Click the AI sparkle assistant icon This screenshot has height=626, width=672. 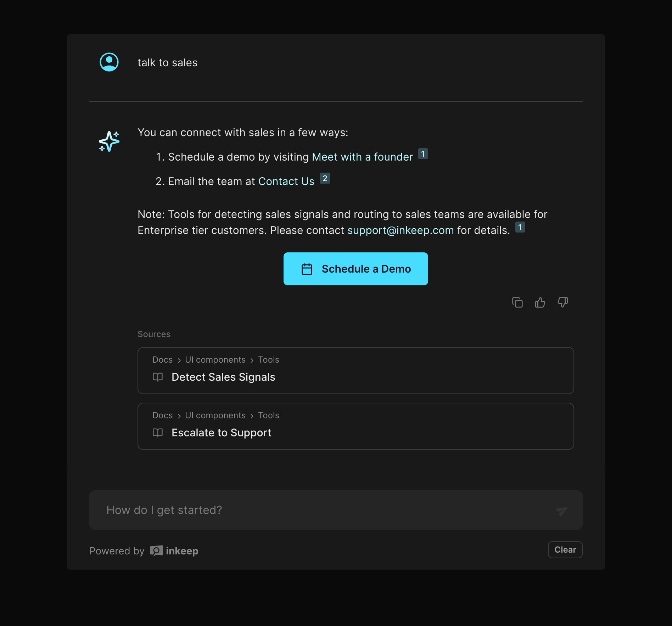click(109, 141)
